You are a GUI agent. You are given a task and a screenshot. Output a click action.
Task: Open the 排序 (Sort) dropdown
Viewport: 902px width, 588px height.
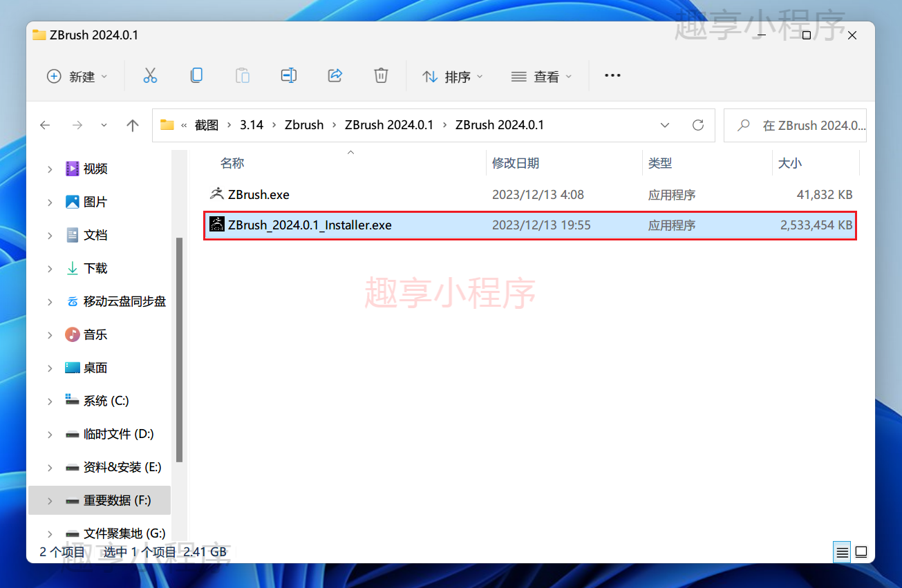(453, 76)
